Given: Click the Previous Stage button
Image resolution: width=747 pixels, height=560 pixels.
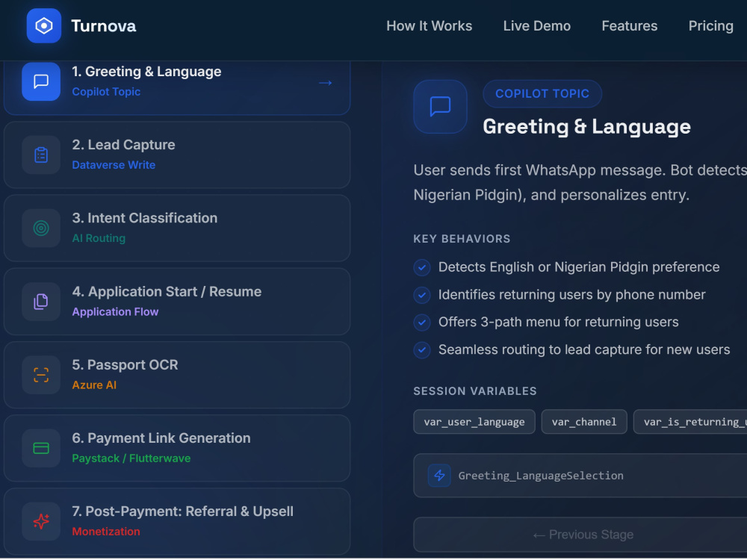Looking at the screenshot, I should 582,535.
